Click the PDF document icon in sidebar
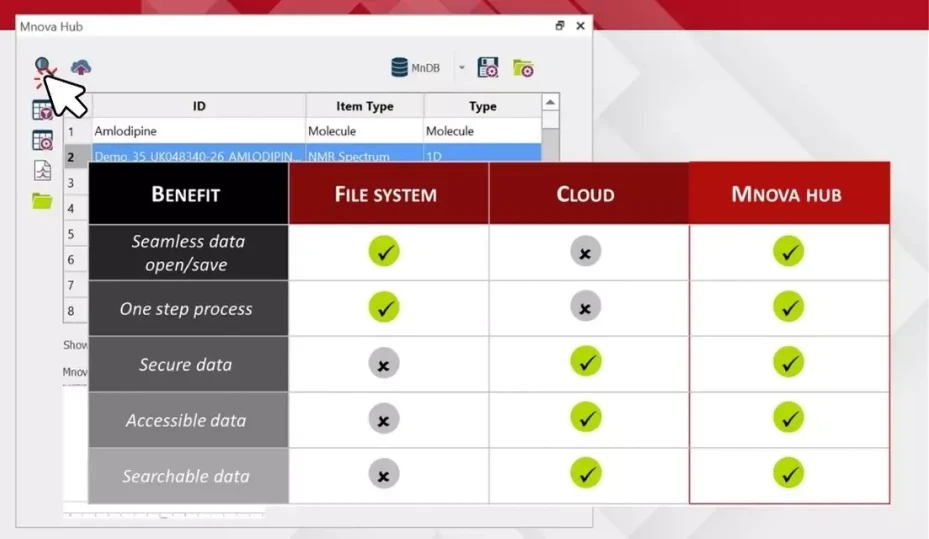The width and height of the screenshot is (929, 539). pos(42,171)
